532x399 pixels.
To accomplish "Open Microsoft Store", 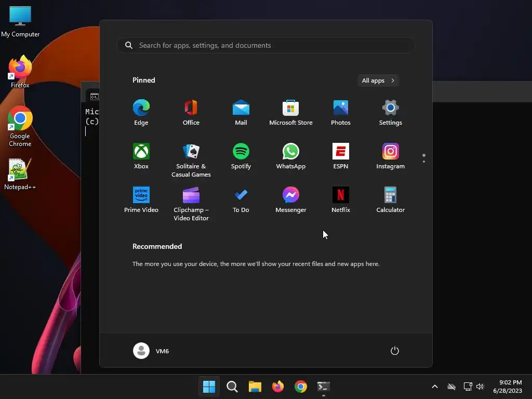I will coord(291,113).
